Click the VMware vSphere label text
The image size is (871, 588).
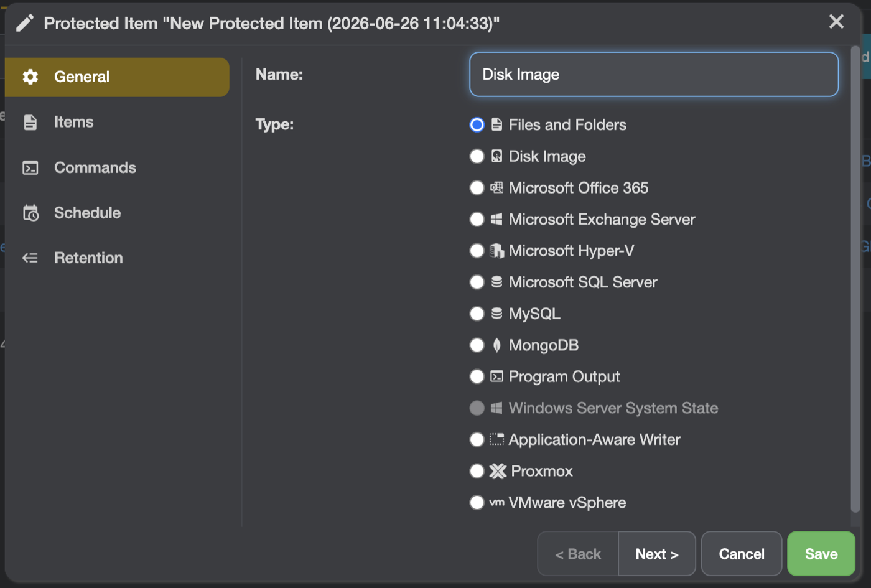[567, 503]
